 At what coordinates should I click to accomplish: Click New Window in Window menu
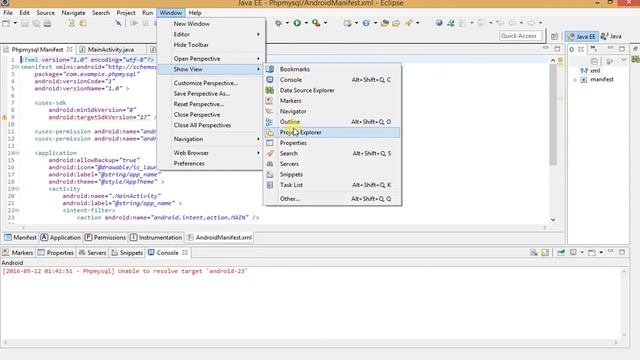click(x=211, y=24)
